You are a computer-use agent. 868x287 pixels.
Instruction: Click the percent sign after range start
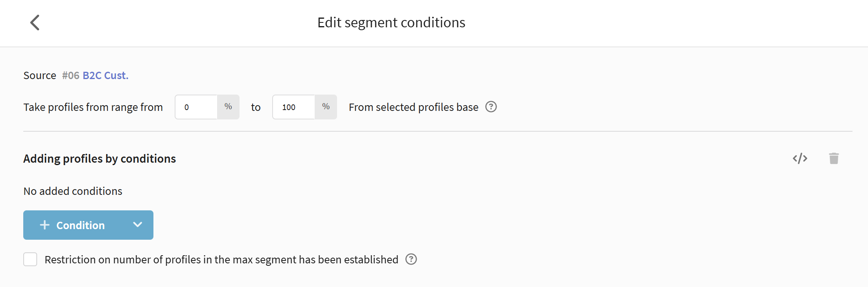click(x=228, y=107)
